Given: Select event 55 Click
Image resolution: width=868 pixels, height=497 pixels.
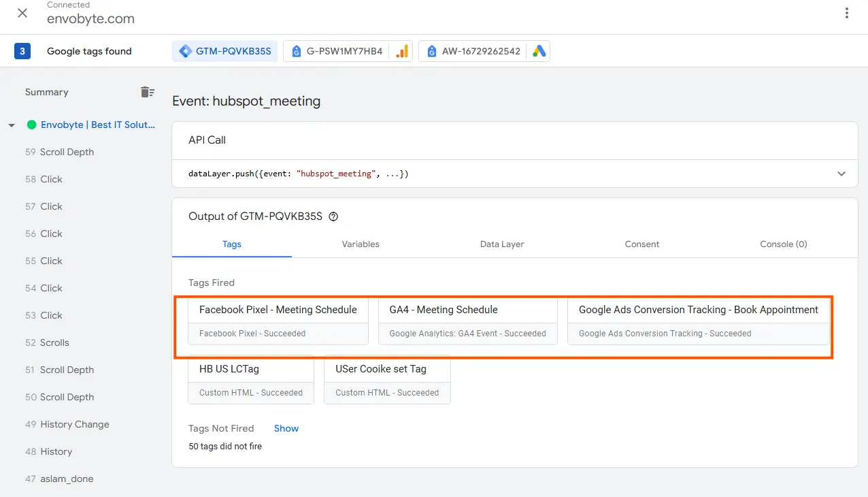Looking at the screenshot, I should tap(44, 261).
